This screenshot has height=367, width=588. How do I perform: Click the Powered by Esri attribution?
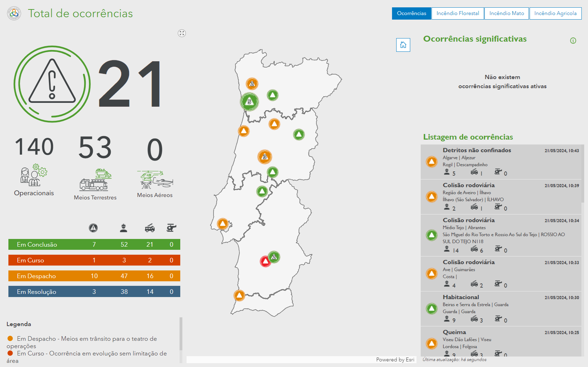click(x=395, y=360)
